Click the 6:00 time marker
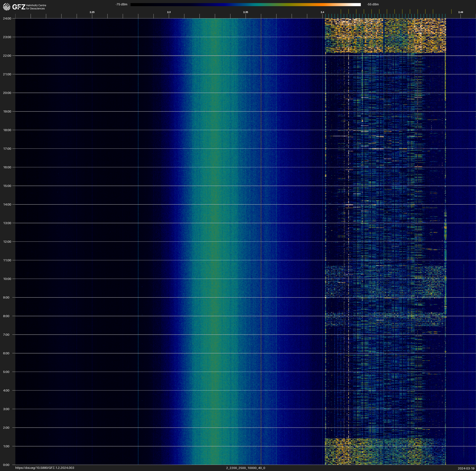 click(6, 353)
